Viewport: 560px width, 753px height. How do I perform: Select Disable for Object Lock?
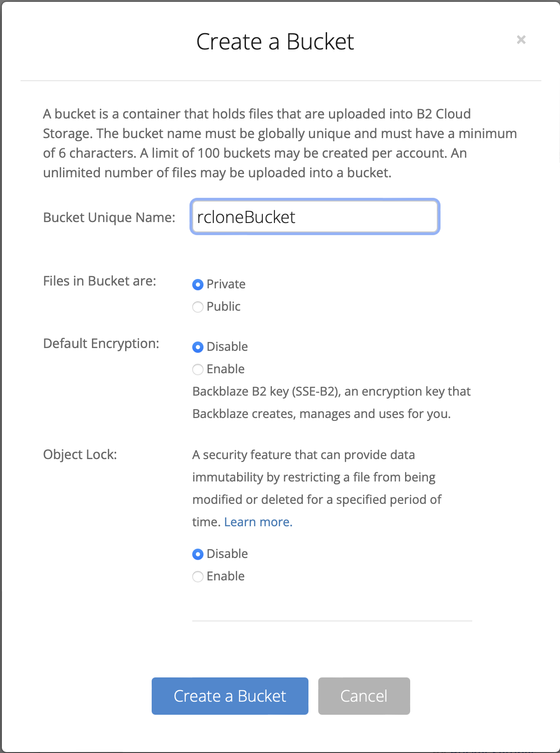tap(198, 554)
